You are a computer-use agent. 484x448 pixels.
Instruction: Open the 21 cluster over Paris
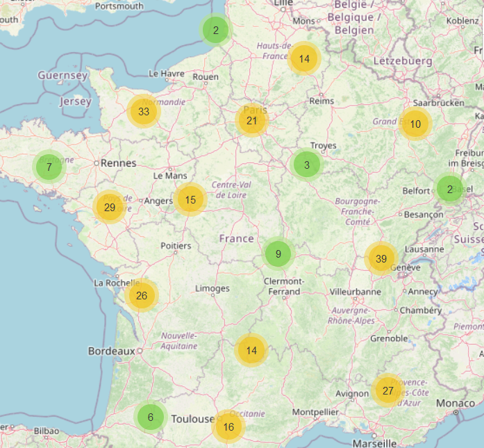251,121
